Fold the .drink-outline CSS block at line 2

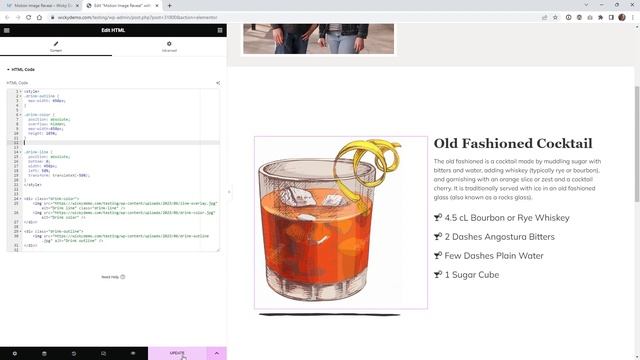(21, 96)
